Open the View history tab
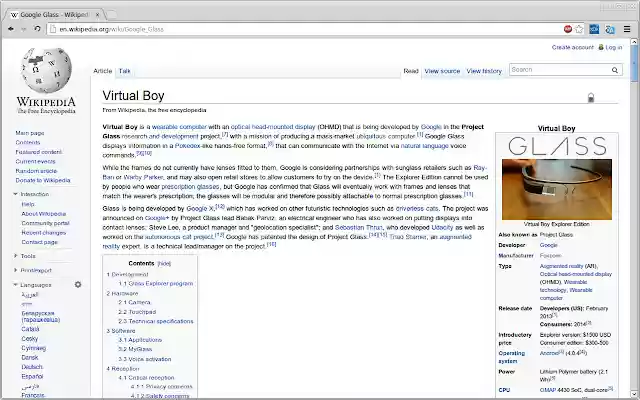The height and width of the screenshot is (400, 640). (484, 71)
